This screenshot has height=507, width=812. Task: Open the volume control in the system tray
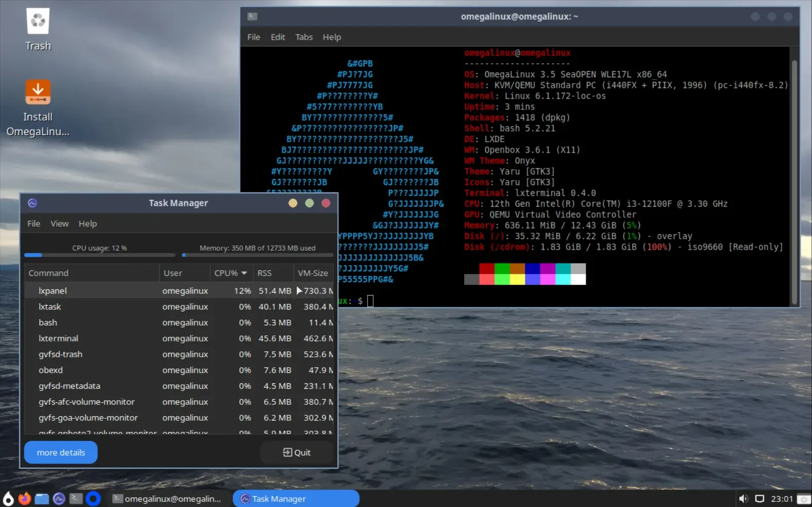[743, 499]
